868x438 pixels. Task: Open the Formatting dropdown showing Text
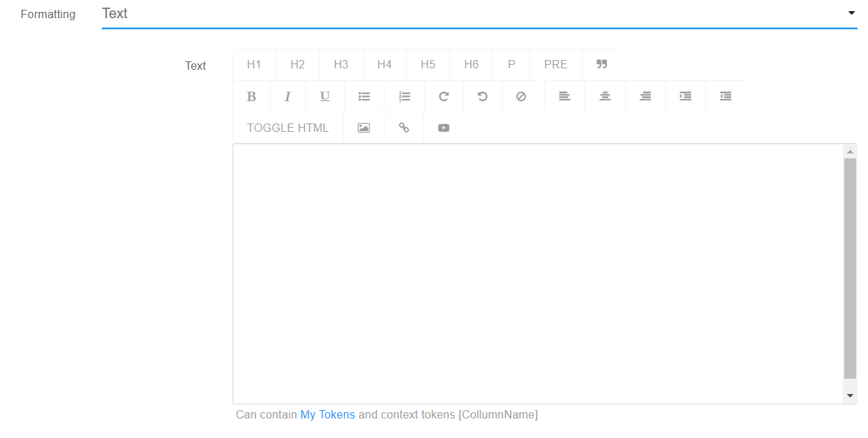pos(479,14)
